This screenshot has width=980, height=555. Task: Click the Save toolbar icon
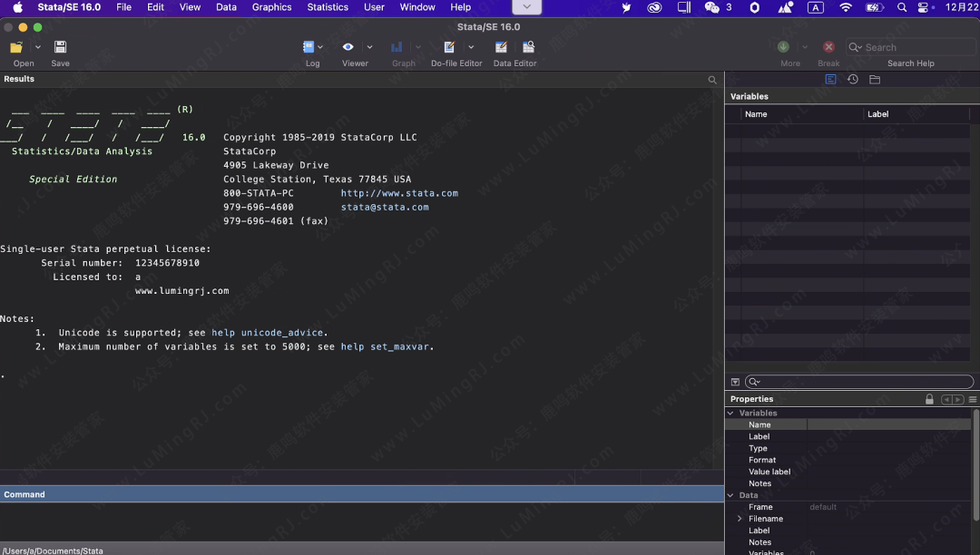[60, 47]
